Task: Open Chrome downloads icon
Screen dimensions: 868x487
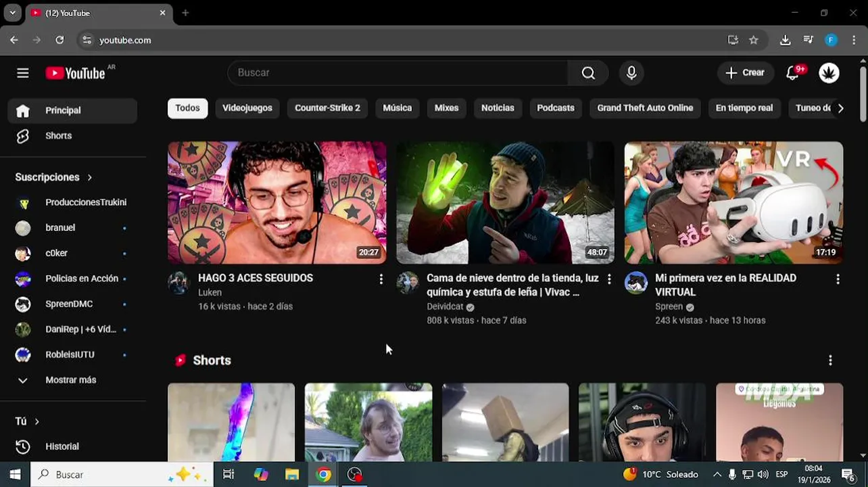Action: tap(785, 40)
